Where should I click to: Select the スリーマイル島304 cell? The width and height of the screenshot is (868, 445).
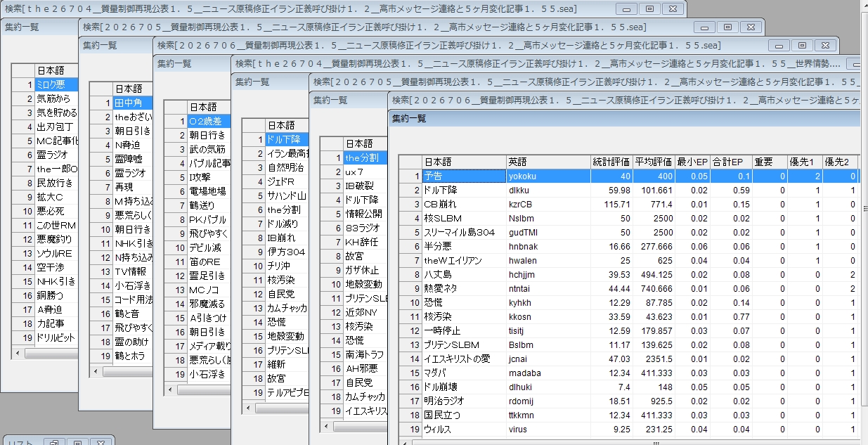coord(463,232)
